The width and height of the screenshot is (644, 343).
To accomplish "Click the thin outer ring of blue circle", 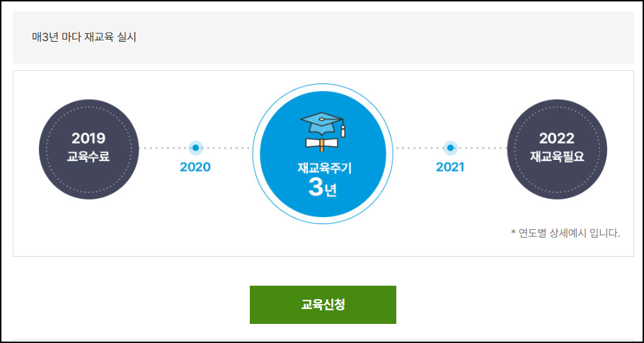I will pyautogui.click(x=323, y=84).
